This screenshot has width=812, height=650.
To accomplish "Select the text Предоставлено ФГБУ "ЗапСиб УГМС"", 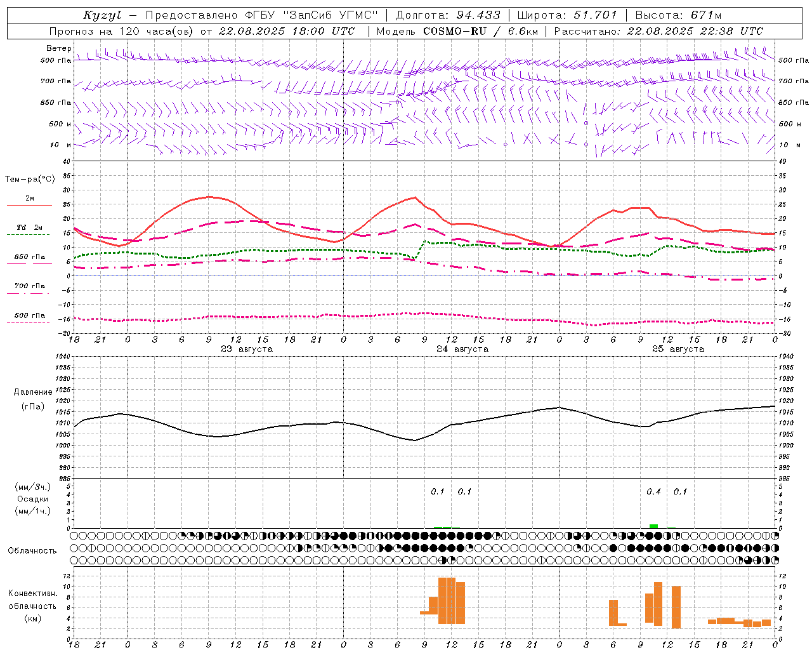I will click(x=263, y=15).
